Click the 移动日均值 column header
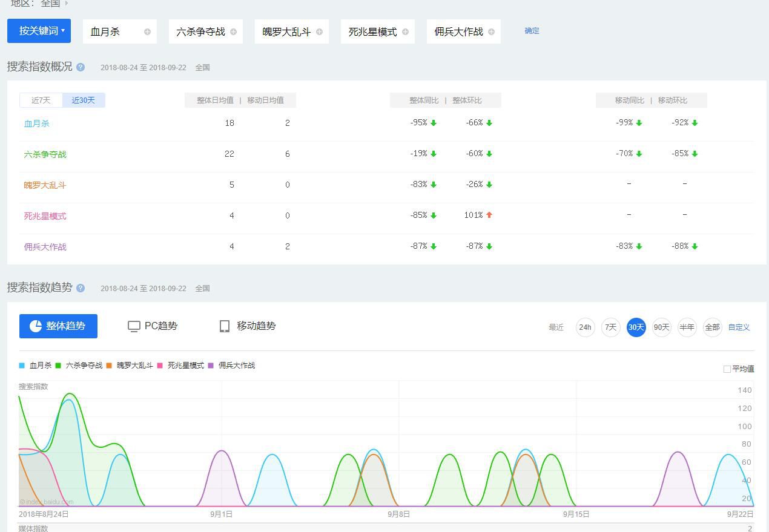This screenshot has height=532, width=769. point(265,100)
